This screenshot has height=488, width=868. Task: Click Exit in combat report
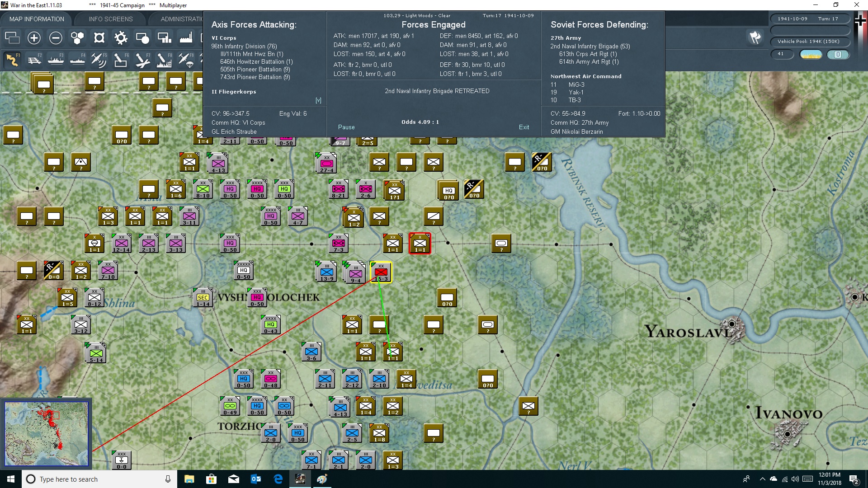(x=524, y=127)
